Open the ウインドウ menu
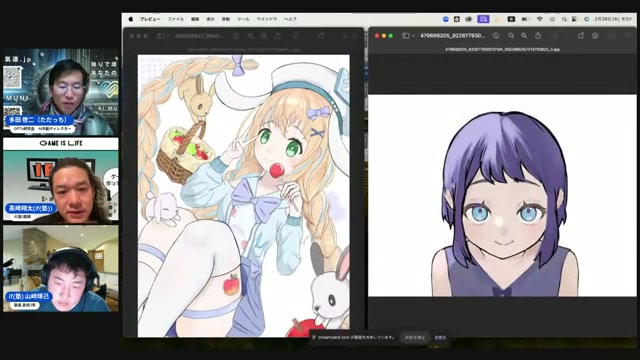 267,19
